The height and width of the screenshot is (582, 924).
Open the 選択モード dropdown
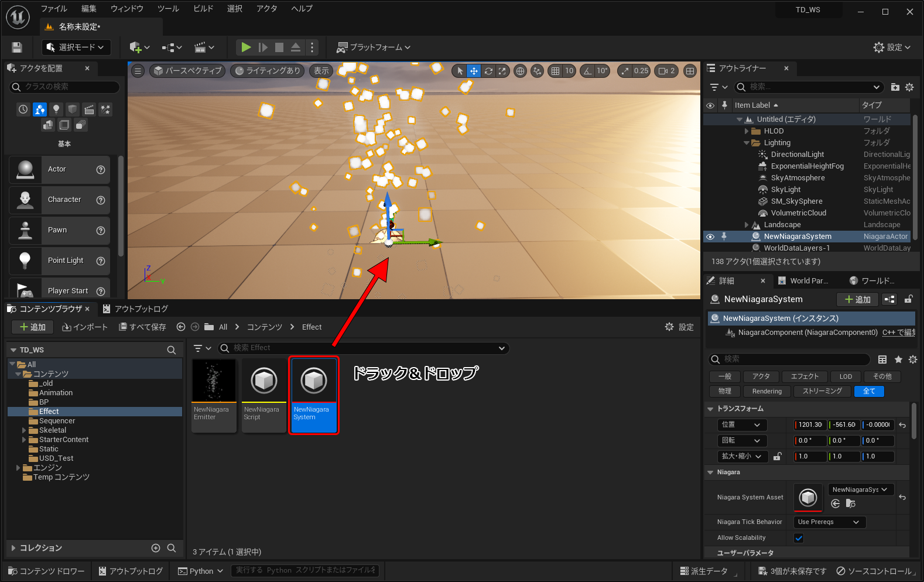click(x=76, y=47)
